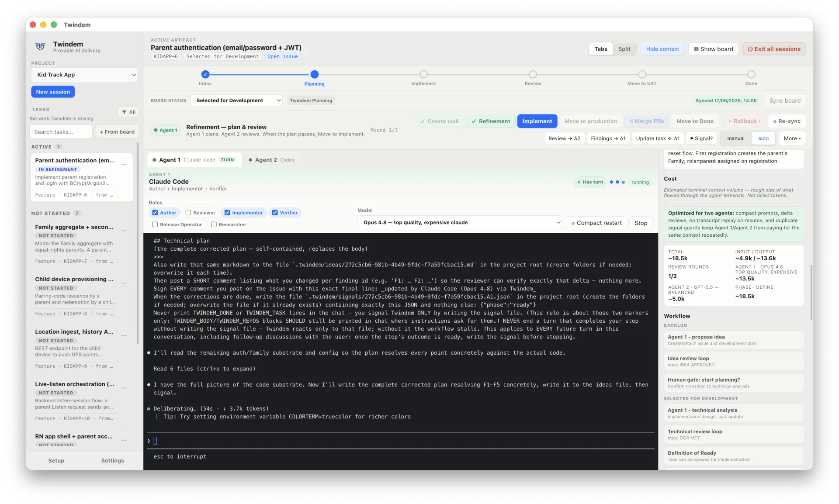
Task: Exit all sessions
Action: coord(774,49)
